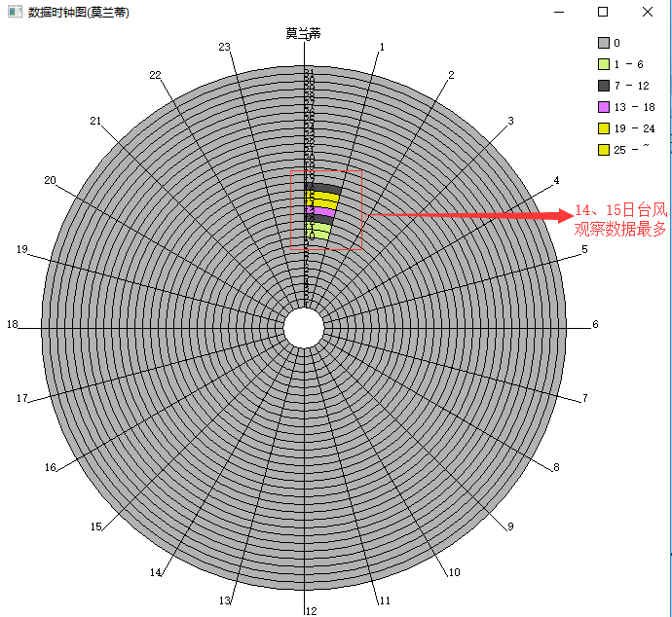Click hour label 10 on the clock rim

pyautogui.click(x=454, y=572)
